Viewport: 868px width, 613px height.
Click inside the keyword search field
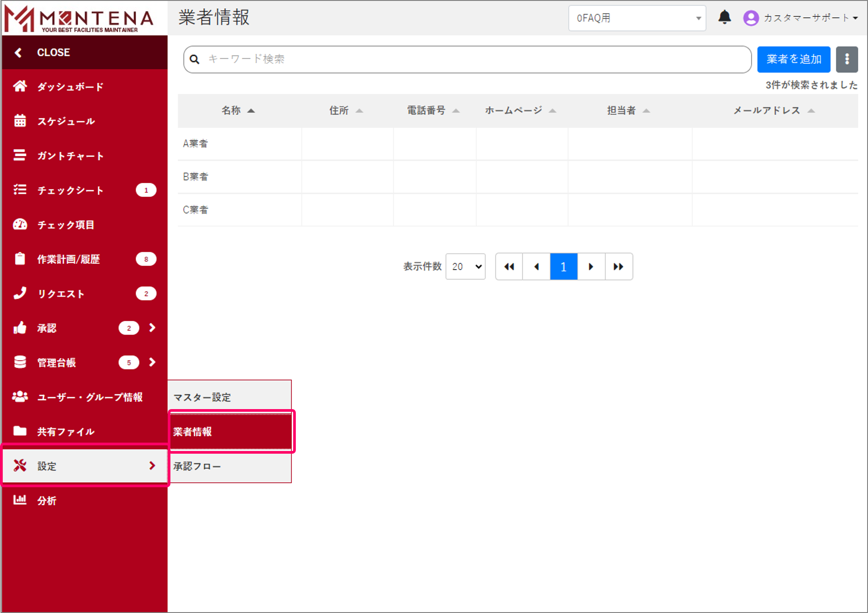397,59
